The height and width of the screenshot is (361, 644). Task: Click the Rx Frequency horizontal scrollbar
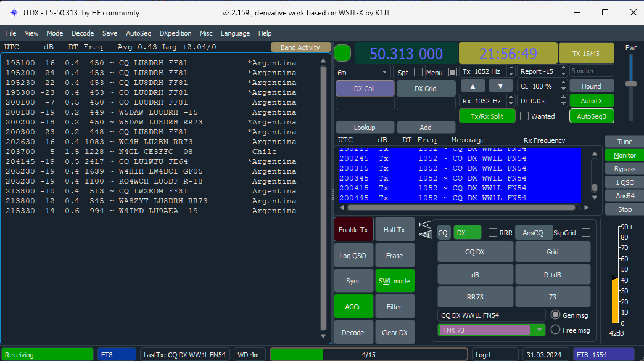461,208
